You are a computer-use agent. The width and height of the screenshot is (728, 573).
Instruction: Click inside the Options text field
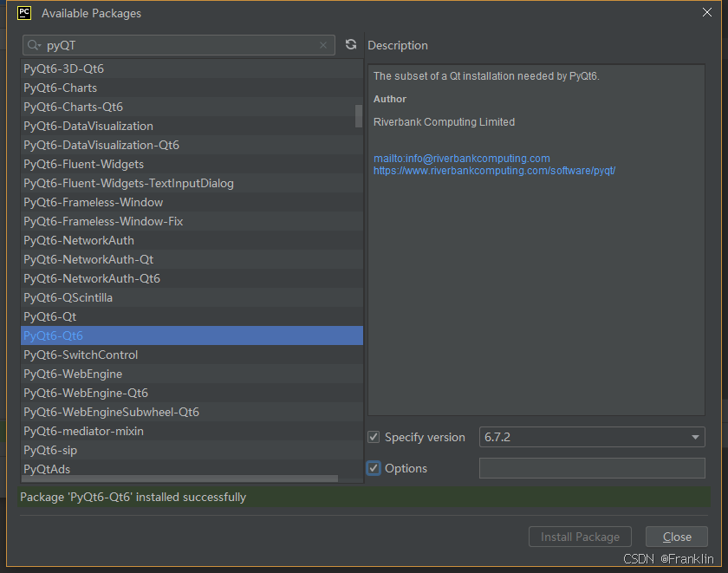(x=592, y=468)
